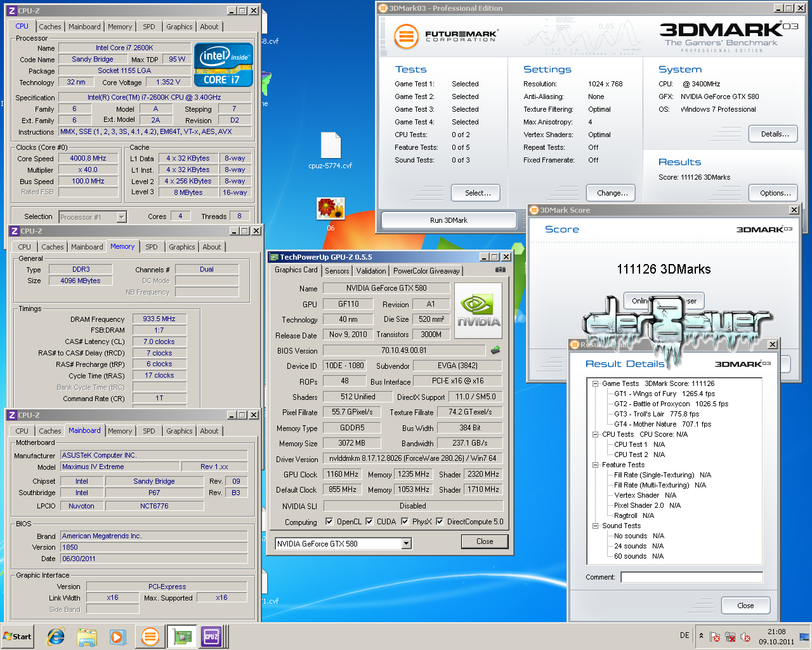The image size is (812, 650).
Task: Click the Comment input field
Action: point(691,577)
